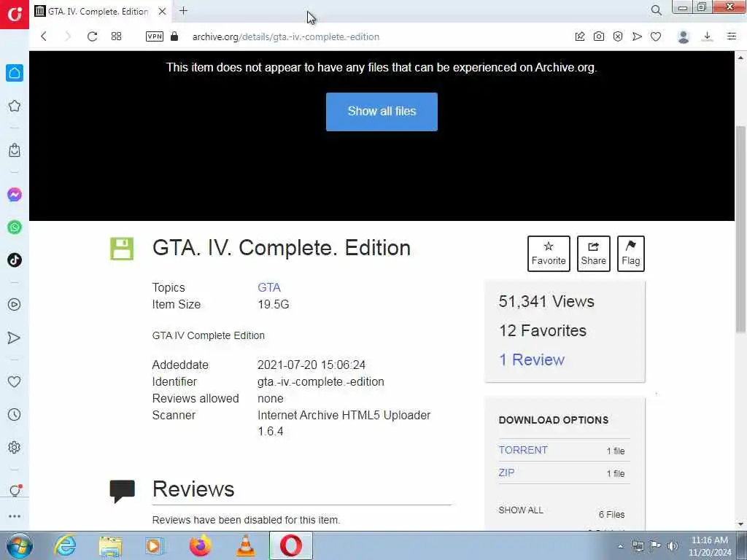Click the page vertical scrollbar thumb
Screen dimensions: 747x560
point(740,230)
